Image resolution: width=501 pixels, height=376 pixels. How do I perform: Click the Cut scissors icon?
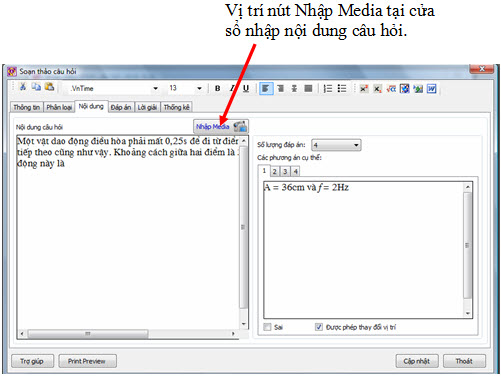click(x=23, y=87)
